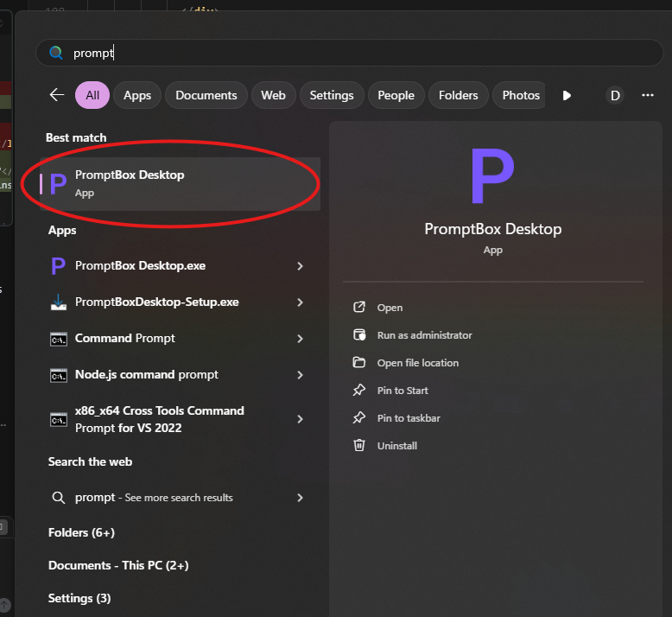Click the Pin to Start pin icon
Screen dimensions: 672x617
tap(359, 391)
